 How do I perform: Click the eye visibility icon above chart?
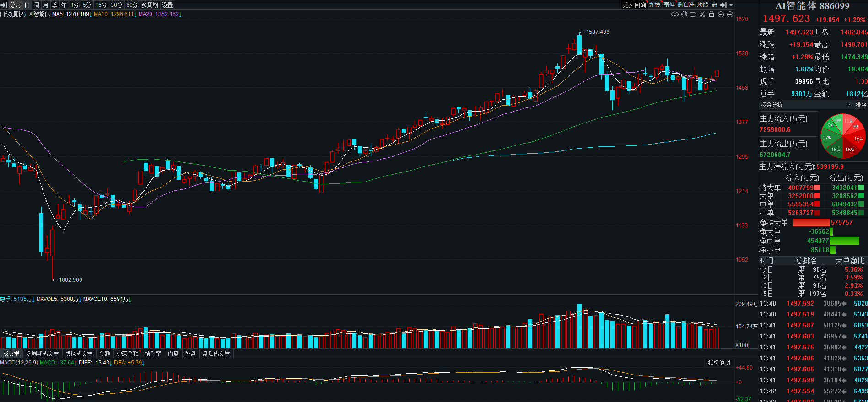[674, 15]
